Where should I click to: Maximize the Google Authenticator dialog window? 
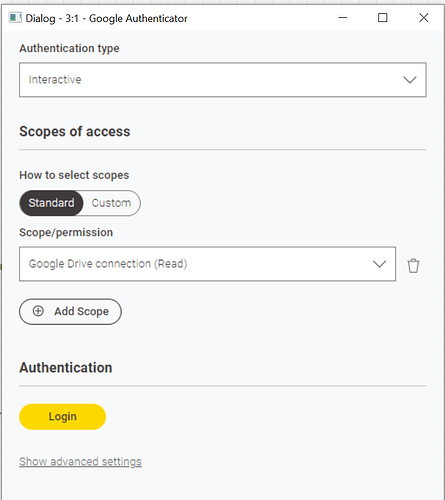(x=383, y=18)
